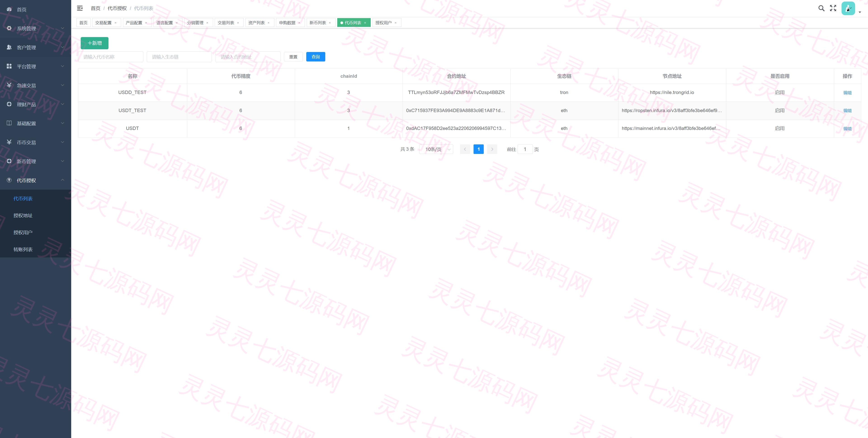Click 代币授权 in the breadcrumb

tap(117, 8)
